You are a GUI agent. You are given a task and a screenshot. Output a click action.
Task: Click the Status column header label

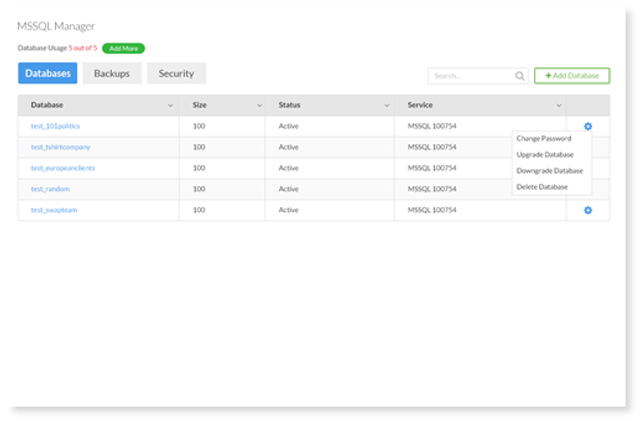coord(289,105)
